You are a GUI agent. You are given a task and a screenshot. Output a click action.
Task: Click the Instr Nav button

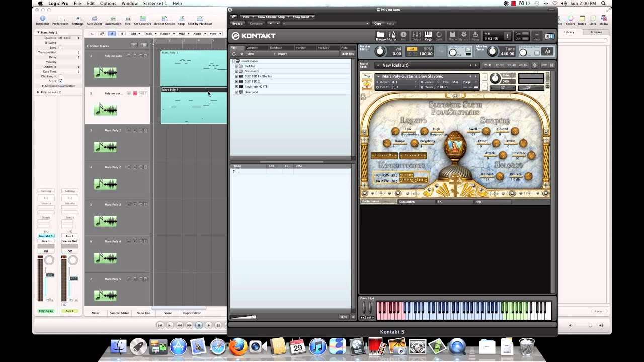click(x=348, y=54)
